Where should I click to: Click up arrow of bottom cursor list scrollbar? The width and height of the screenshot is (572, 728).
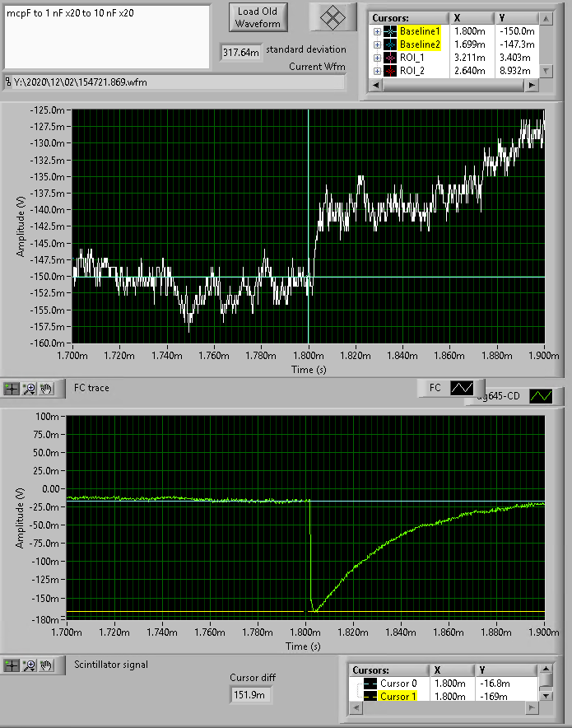[x=546, y=669]
